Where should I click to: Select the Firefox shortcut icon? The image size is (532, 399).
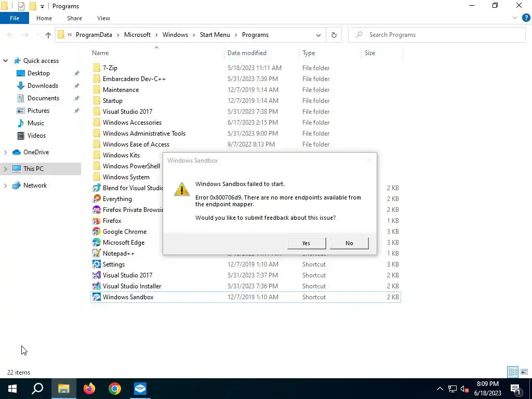tap(97, 220)
